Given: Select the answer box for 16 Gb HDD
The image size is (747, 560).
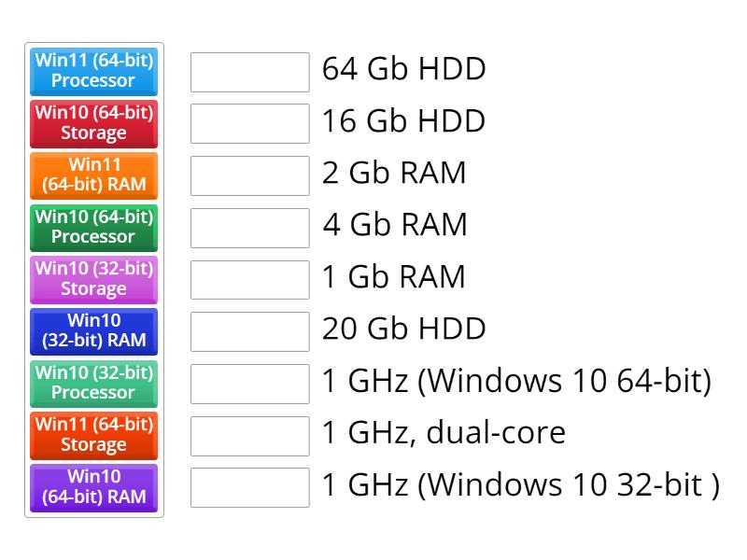Looking at the screenshot, I should click(x=249, y=123).
